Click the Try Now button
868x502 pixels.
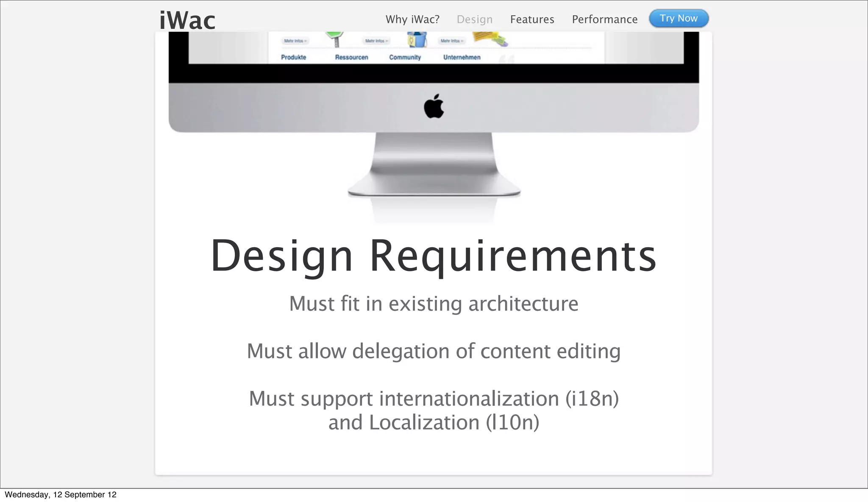pos(679,18)
